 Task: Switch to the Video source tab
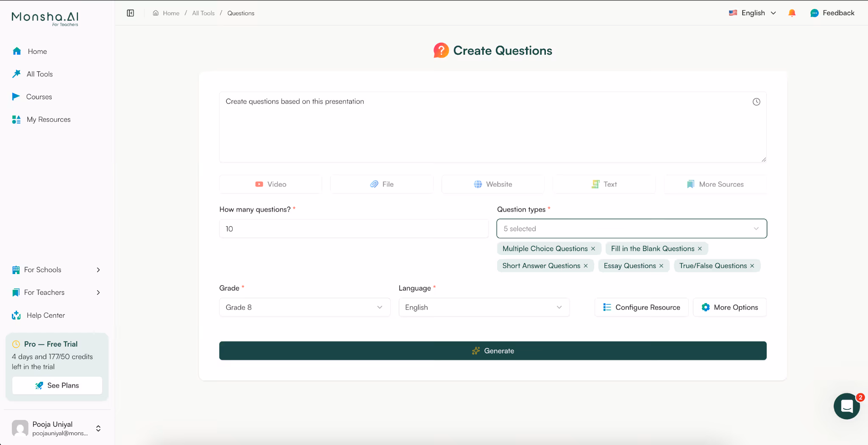point(270,184)
